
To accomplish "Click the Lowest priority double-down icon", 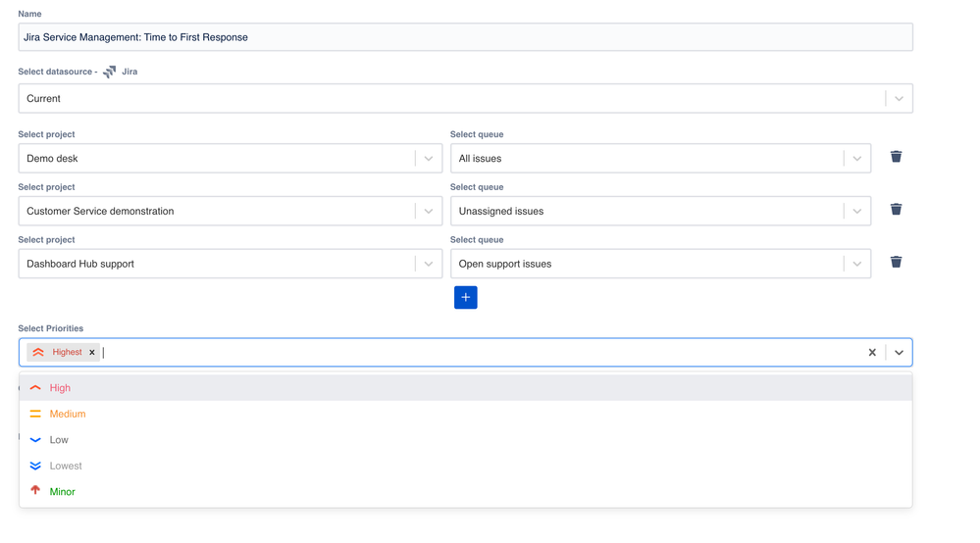I will tap(35, 466).
